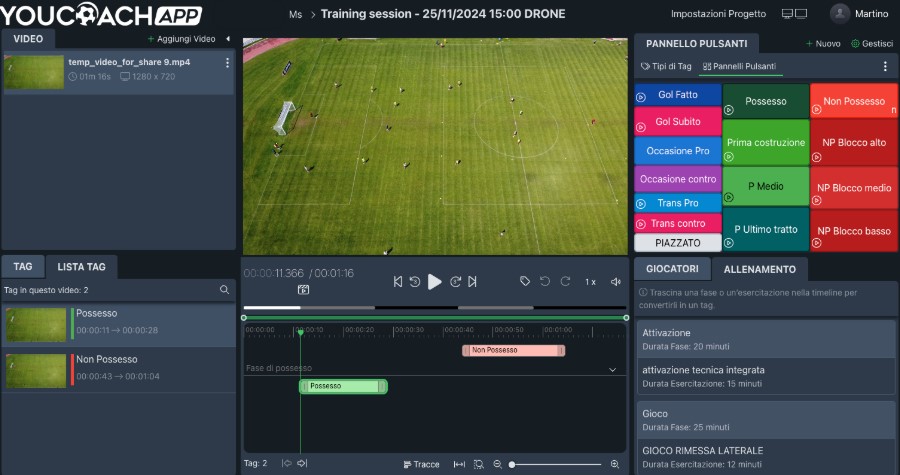
Task: Start video playback with the play button
Action: click(x=435, y=282)
